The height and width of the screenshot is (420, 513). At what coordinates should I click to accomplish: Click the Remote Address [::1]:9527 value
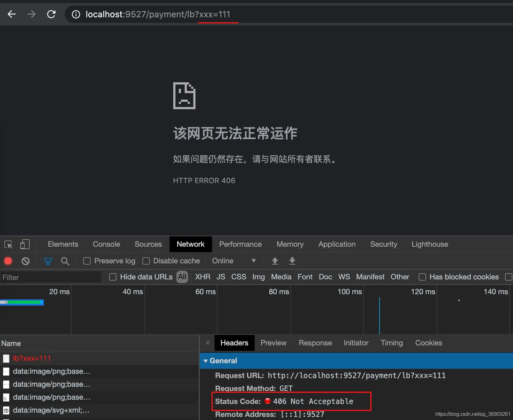[303, 415]
